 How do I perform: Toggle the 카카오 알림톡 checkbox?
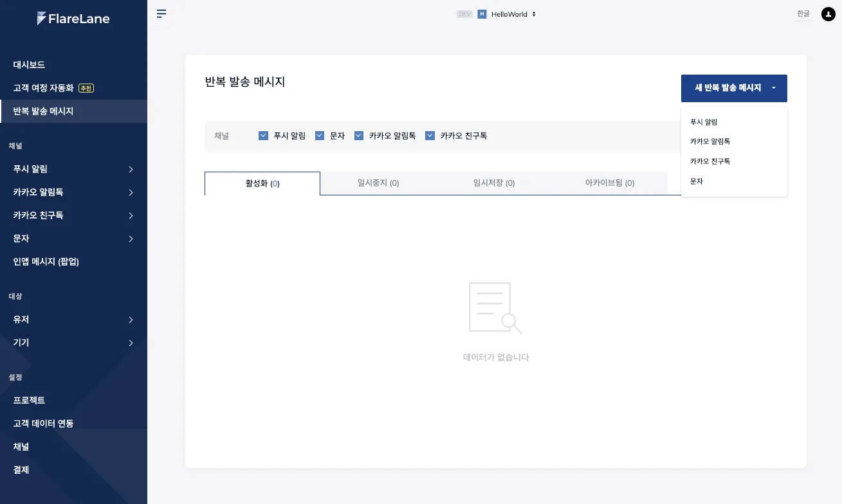359,136
